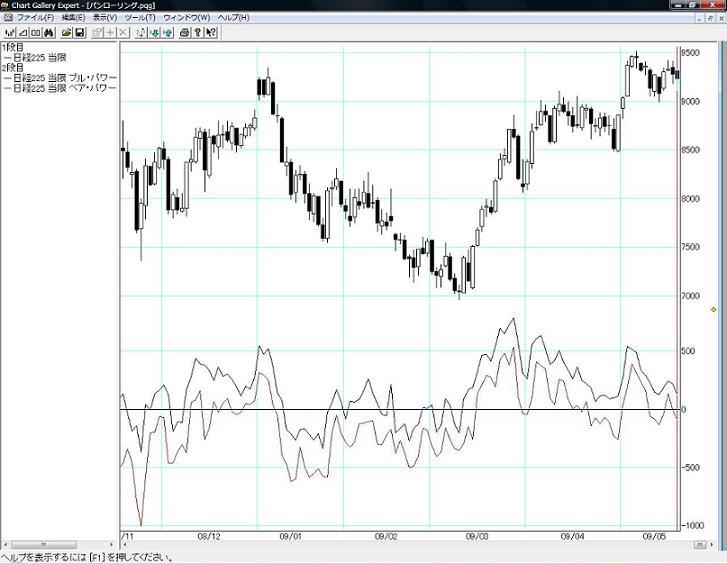Click the binoculars search icon in toolbar

[49, 33]
